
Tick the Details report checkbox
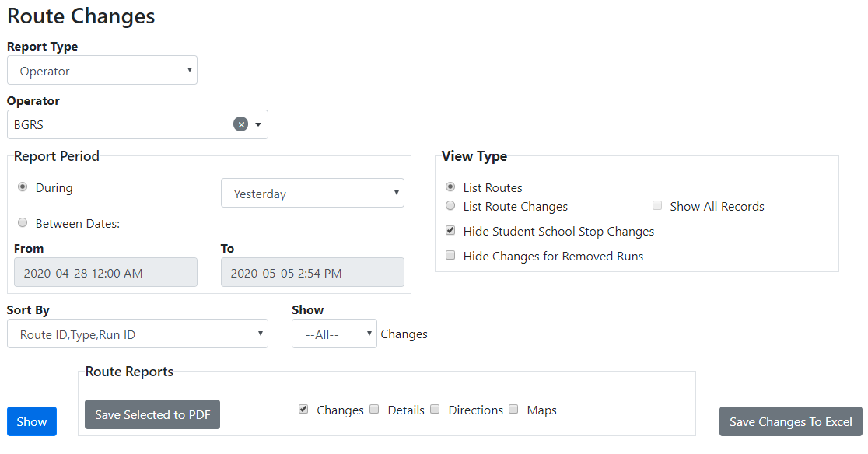(374, 410)
